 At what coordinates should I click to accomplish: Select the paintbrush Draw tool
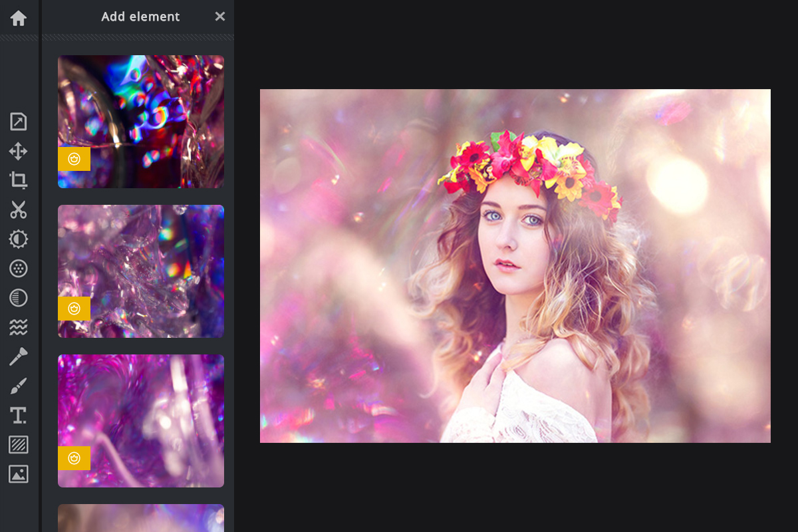point(19,386)
